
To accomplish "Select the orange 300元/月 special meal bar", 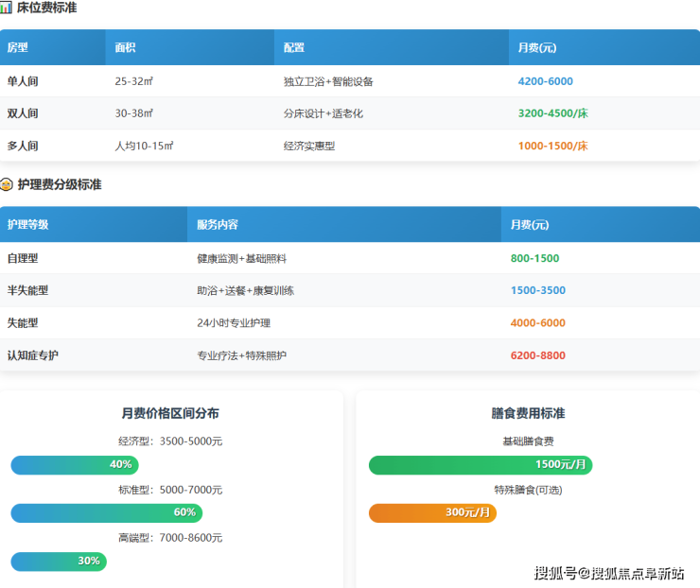I will (432, 513).
